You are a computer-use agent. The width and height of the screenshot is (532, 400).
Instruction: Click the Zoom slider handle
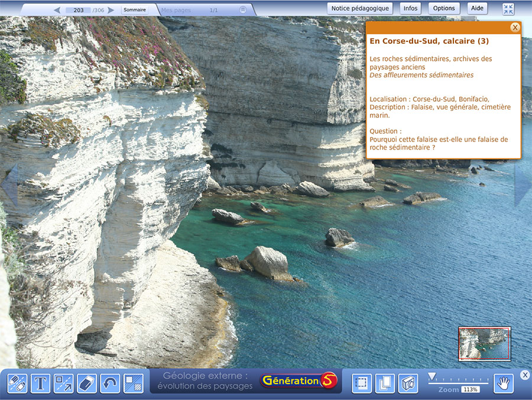click(x=432, y=376)
